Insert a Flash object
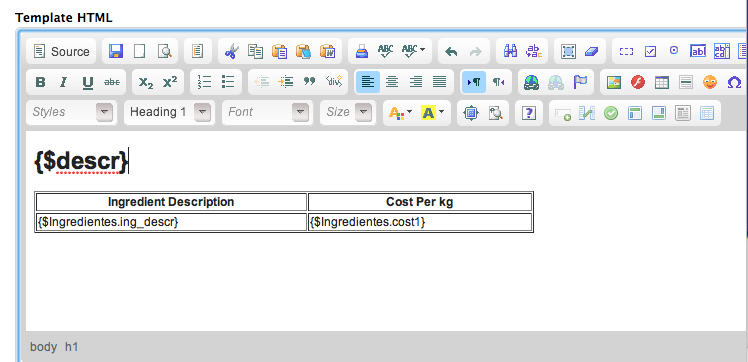This screenshot has height=362, width=748. point(638,82)
